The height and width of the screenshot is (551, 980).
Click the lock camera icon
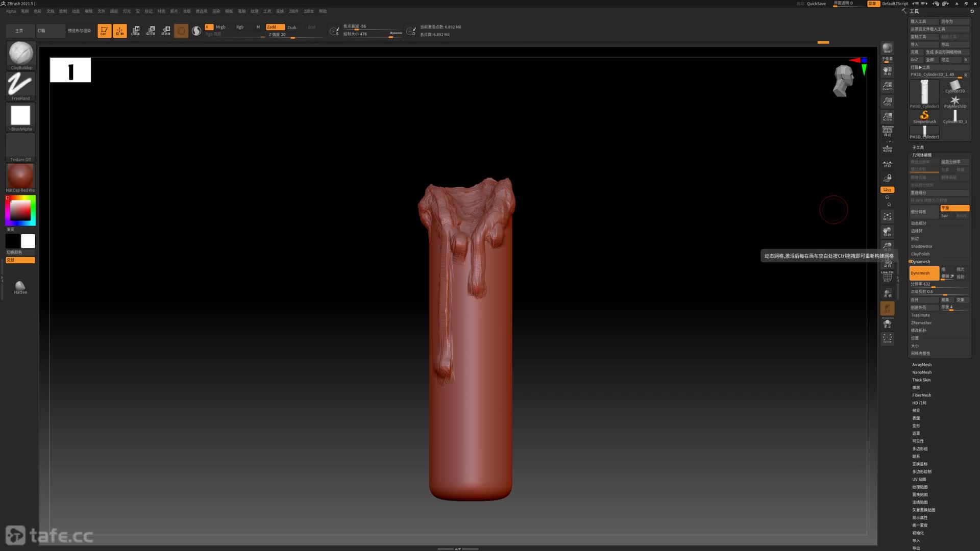(887, 178)
